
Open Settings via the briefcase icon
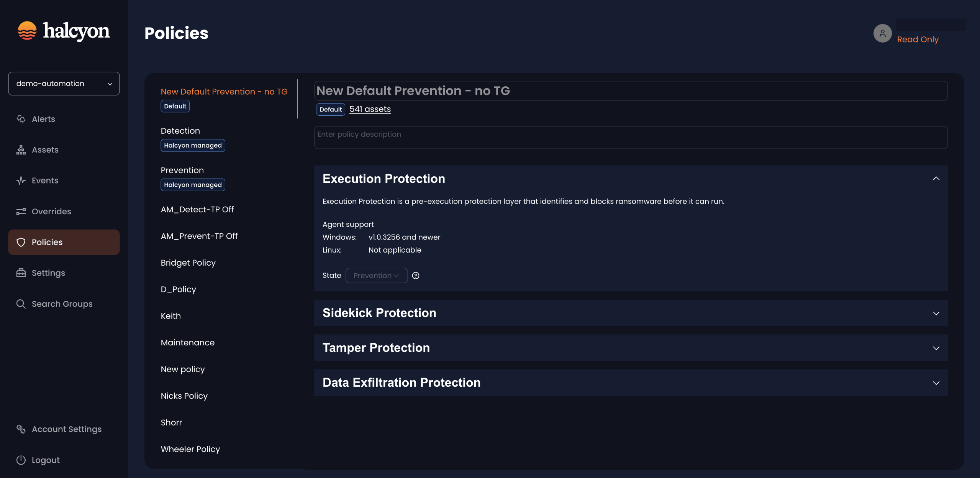(x=21, y=273)
